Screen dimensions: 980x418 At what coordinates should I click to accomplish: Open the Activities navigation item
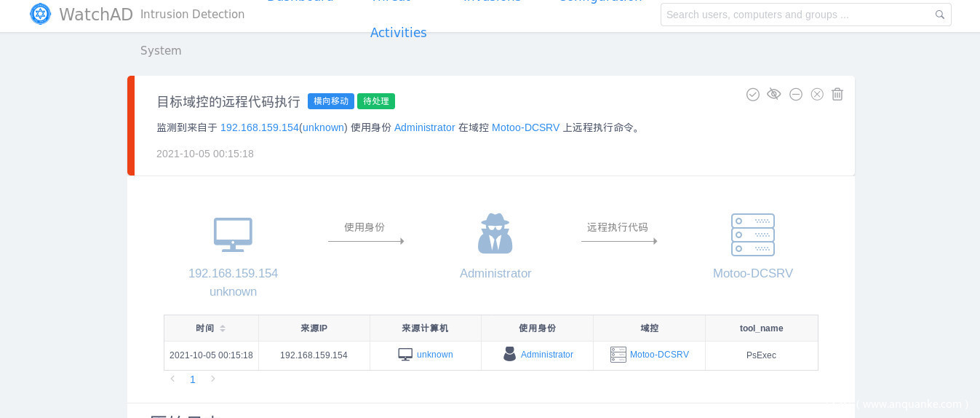pyautogui.click(x=398, y=33)
